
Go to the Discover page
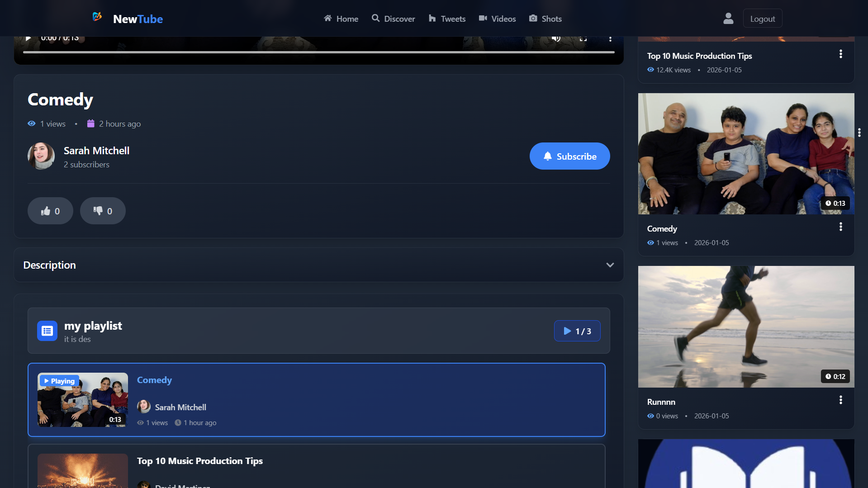click(x=393, y=19)
